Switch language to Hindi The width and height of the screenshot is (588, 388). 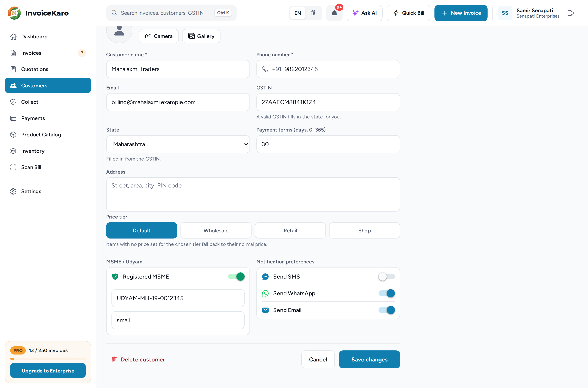coord(313,13)
